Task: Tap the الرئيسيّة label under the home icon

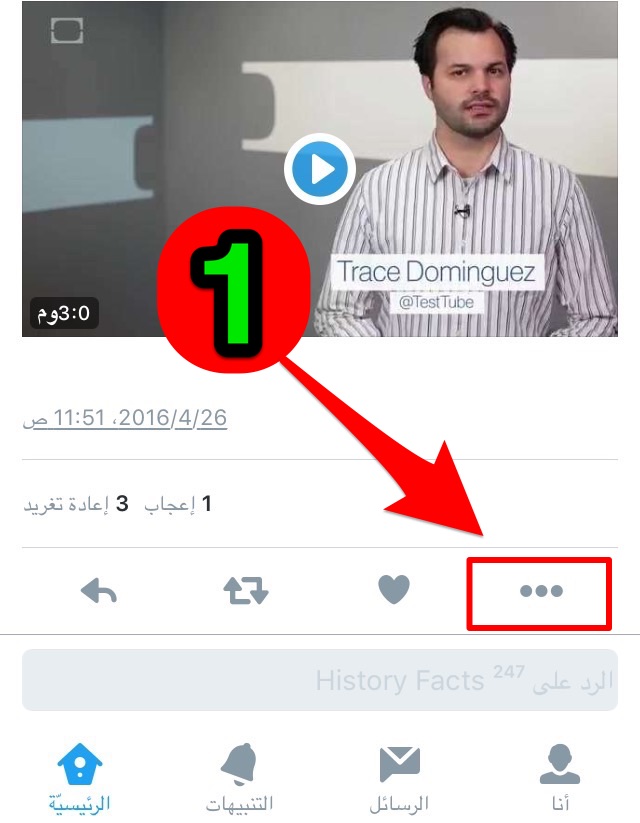Action: pyautogui.click(x=79, y=804)
